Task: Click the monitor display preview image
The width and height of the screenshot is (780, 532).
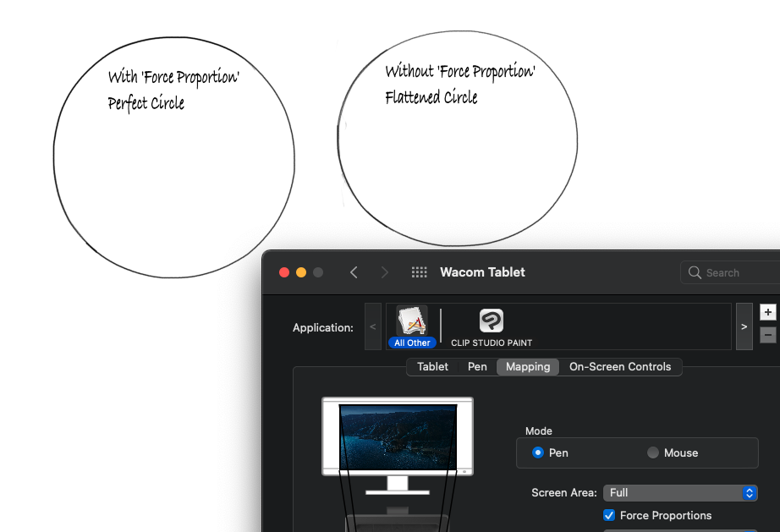Action: 398,435
